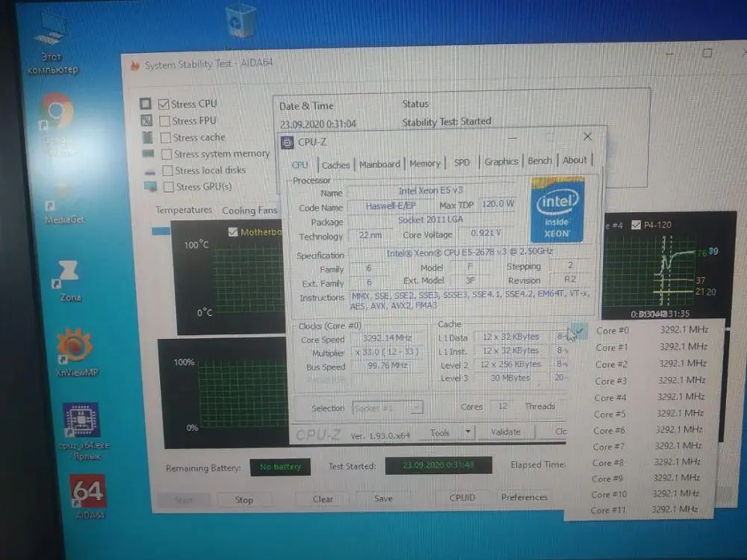
Task: Enable the Stress FPU checkbox
Action: click(x=164, y=121)
